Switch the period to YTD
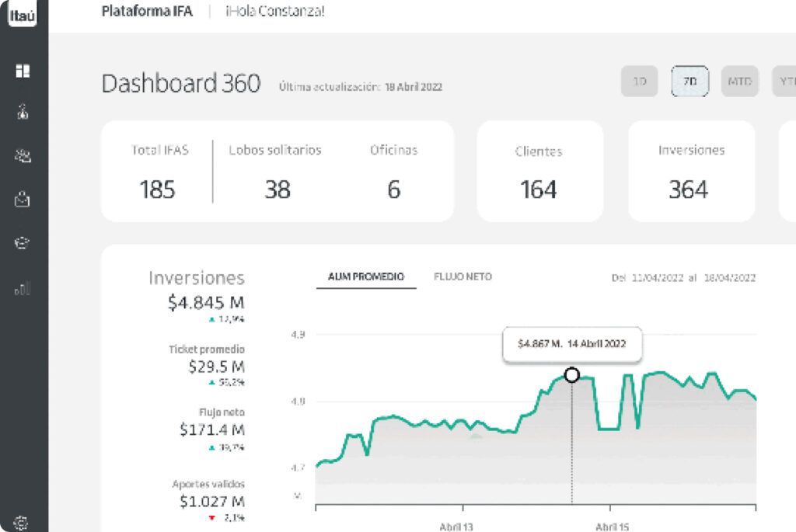Viewport: 796px width, 532px height. tap(784, 82)
